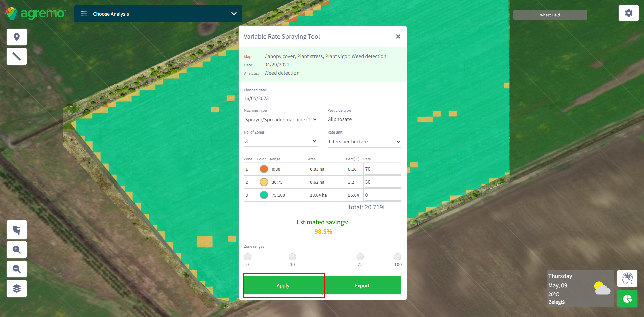Expand the Choose Analysis dropdown

point(158,14)
